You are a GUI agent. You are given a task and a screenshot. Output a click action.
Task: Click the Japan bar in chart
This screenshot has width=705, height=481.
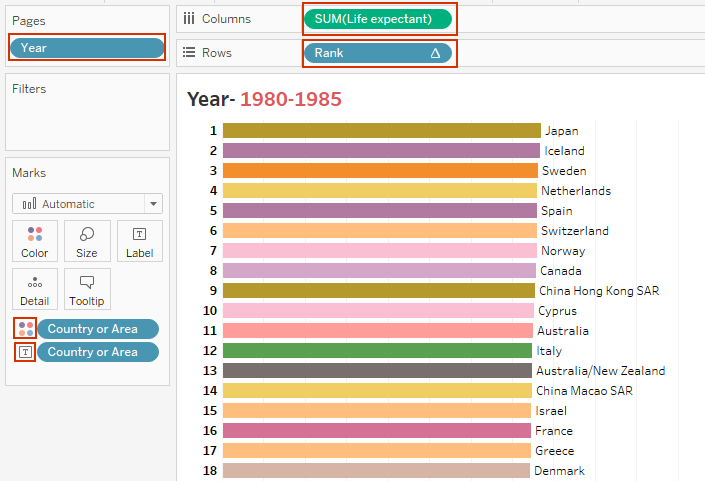(x=382, y=130)
